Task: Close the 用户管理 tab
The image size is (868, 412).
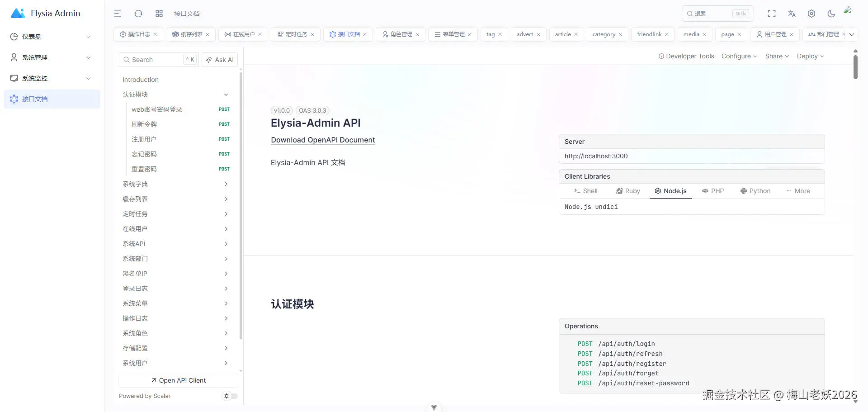Action: coord(792,34)
